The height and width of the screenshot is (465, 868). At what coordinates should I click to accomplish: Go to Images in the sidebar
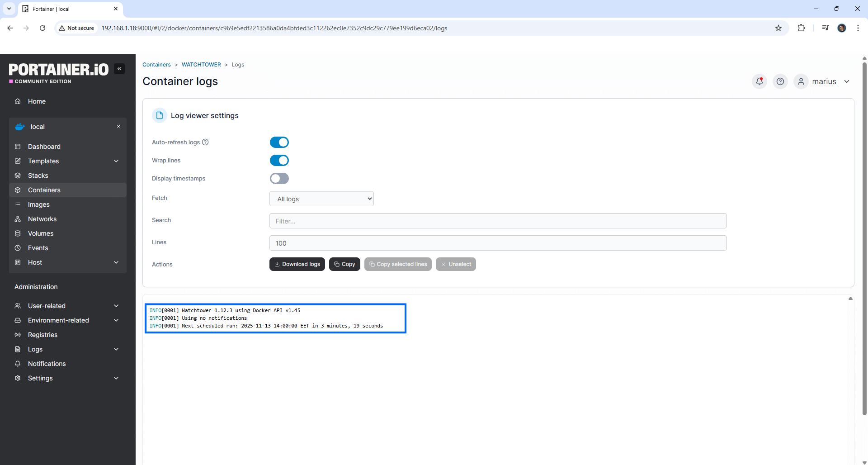[x=39, y=204]
